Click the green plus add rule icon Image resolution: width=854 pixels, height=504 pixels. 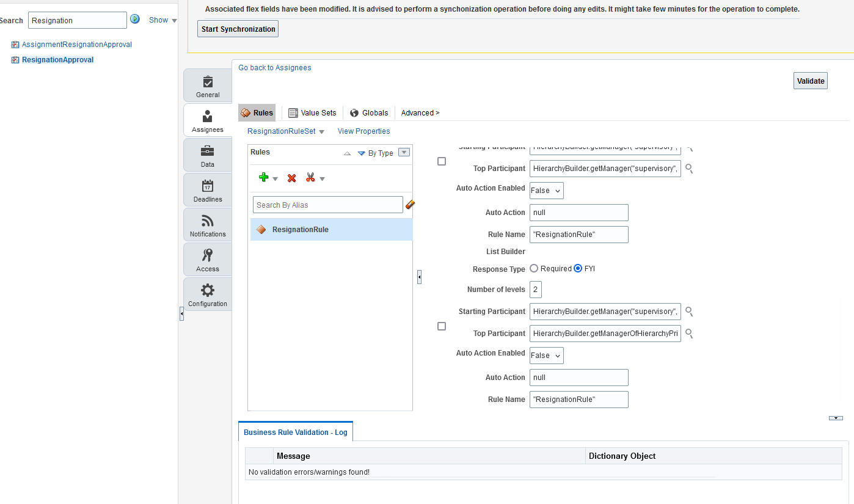(263, 177)
